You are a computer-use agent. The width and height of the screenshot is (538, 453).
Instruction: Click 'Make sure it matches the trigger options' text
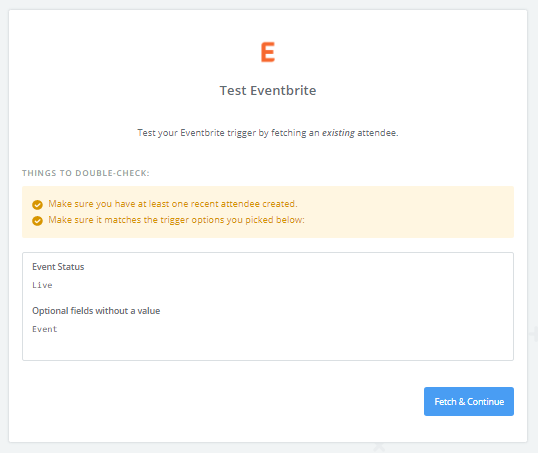point(176,220)
